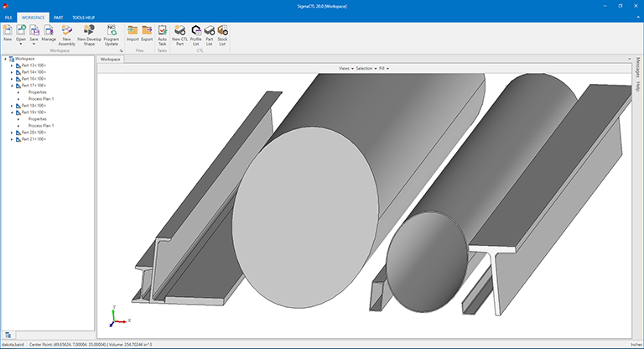Open the TOOLS HELP ribbon tab
This screenshot has width=644, height=349.
pyautogui.click(x=83, y=18)
